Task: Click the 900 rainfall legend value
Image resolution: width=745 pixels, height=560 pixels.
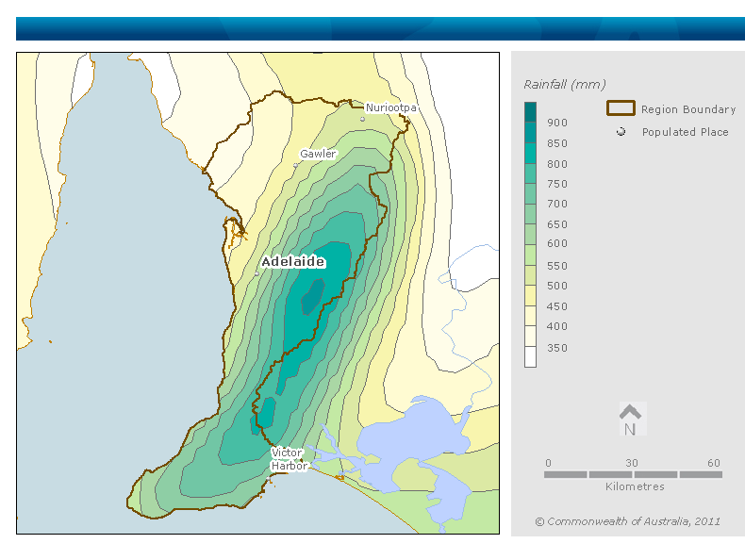Action: click(x=556, y=123)
